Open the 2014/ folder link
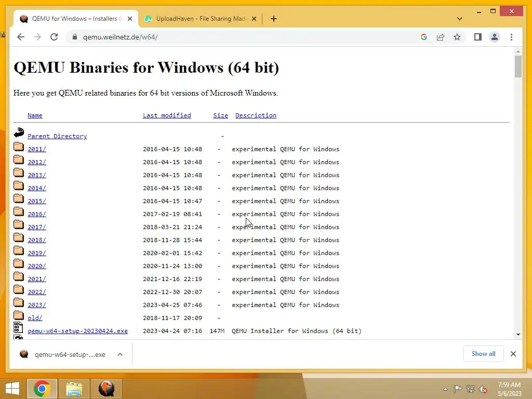 (37, 188)
